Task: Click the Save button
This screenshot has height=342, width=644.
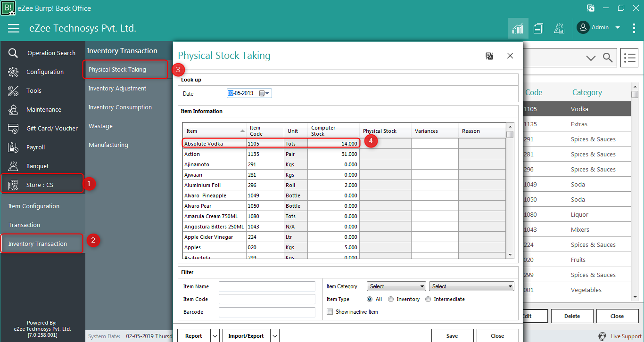Action: (452, 336)
